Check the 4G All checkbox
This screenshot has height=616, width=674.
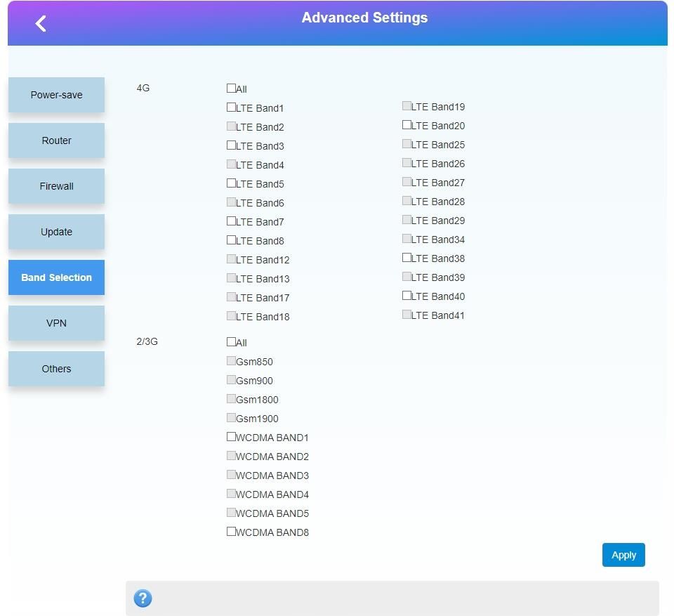point(231,89)
